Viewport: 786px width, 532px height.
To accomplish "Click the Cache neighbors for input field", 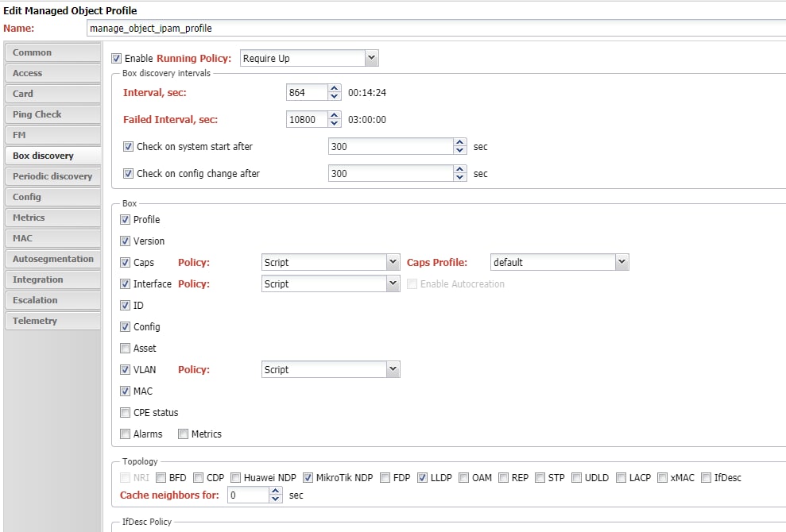I will [248, 495].
